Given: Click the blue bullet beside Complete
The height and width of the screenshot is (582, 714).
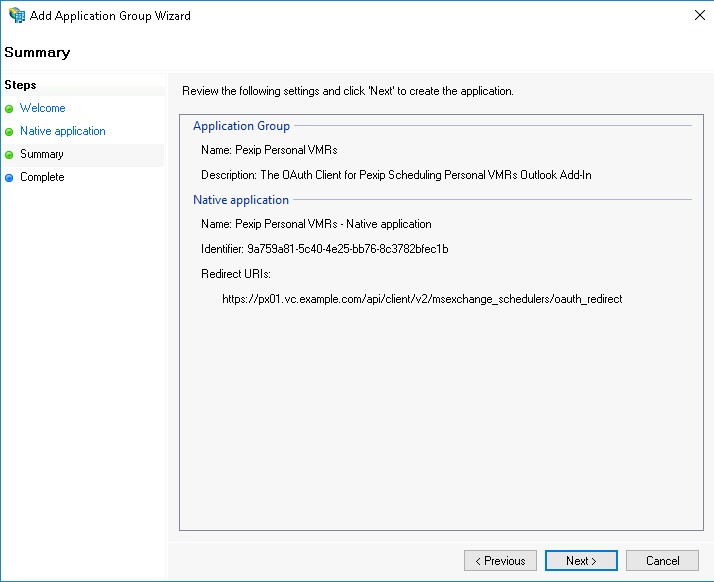Looking at the screenshot, I should [x=9, y=178].
